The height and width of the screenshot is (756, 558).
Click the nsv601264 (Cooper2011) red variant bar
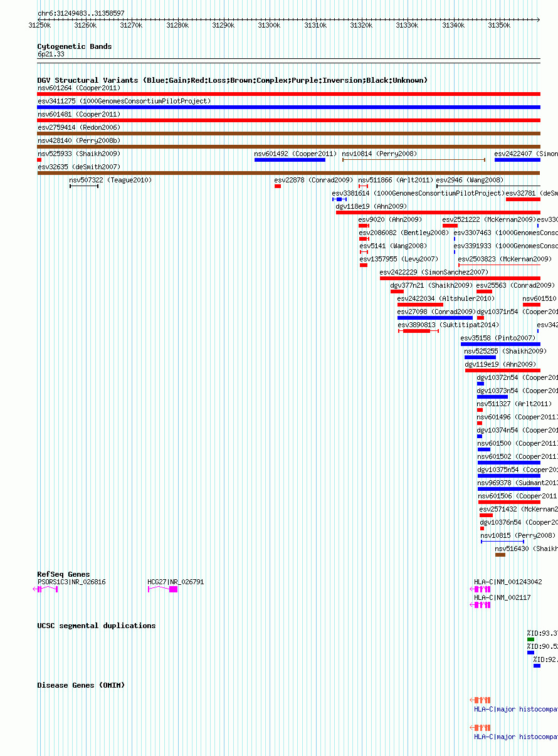288,94
